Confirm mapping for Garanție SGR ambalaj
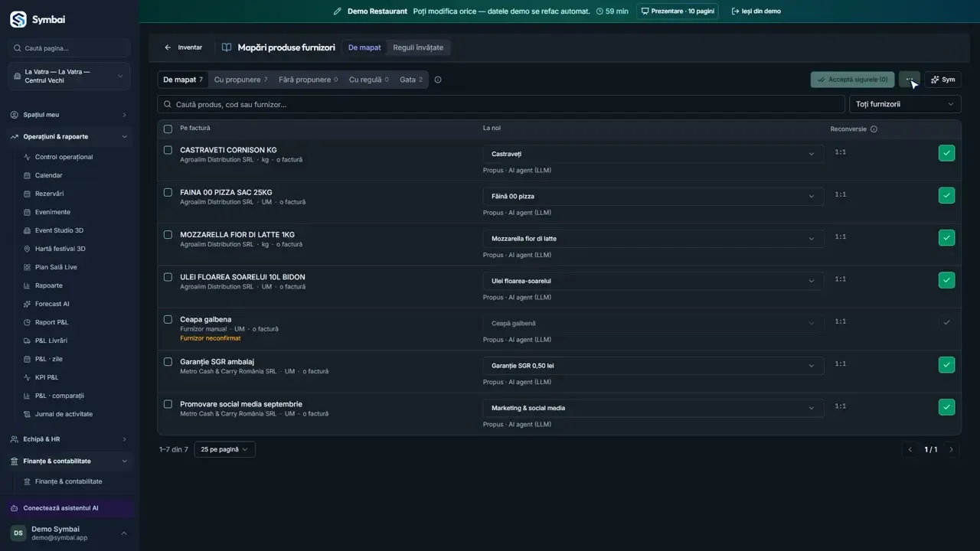Screen dimensions: 980x551 tap(947, 365)
